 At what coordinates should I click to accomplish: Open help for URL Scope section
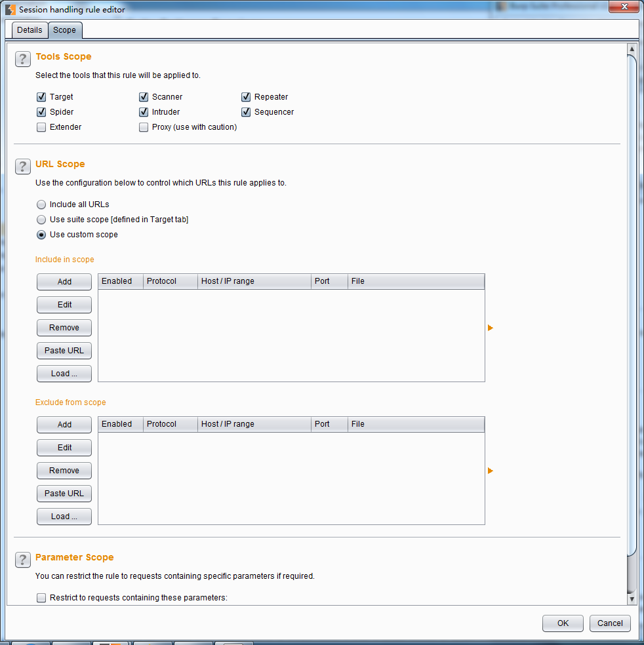pyautogui.click(x=23, y=166)
